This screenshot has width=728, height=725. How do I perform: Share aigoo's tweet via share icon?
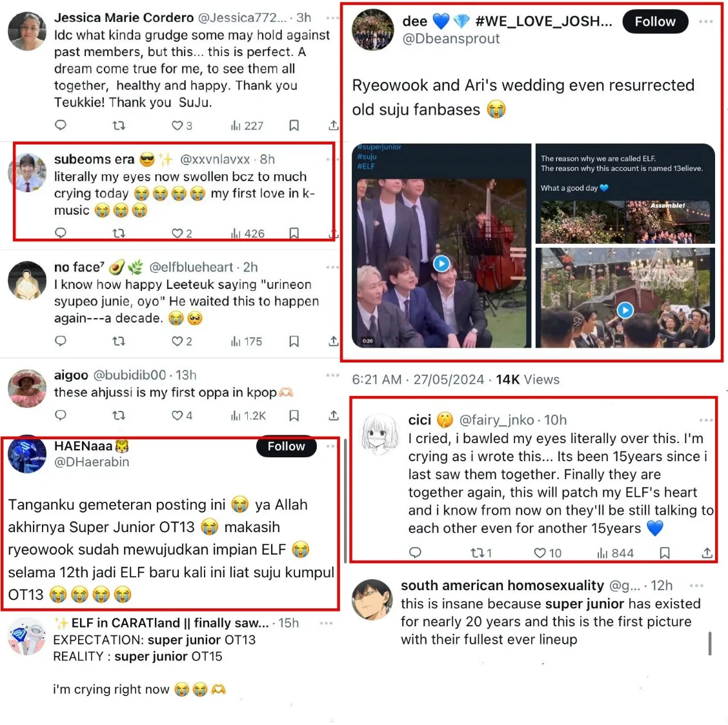tap(334, 415)
